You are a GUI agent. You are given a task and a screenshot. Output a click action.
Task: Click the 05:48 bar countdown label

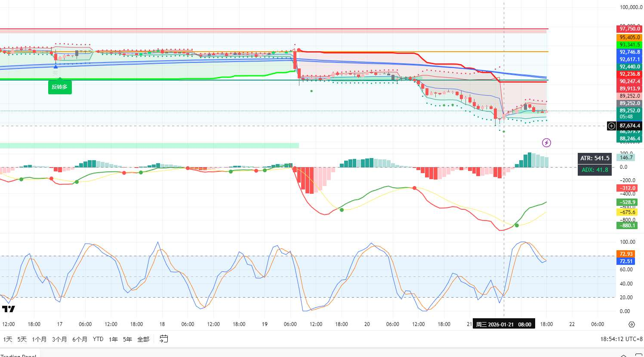pos(626,117)
